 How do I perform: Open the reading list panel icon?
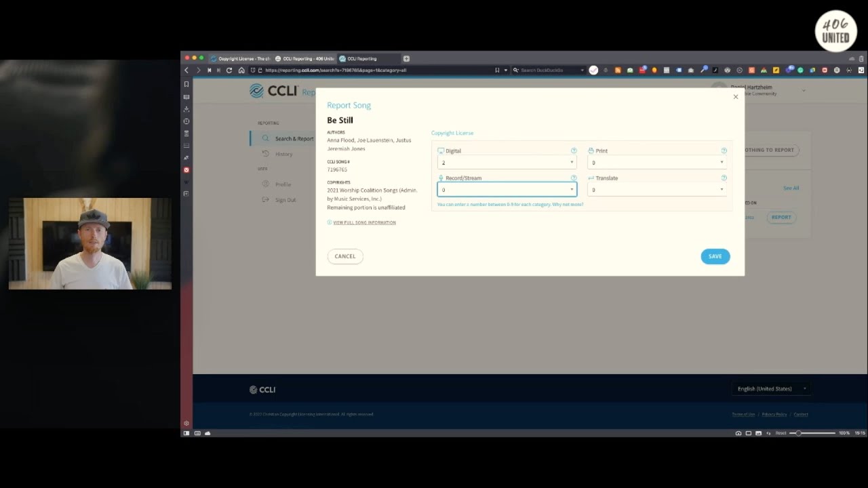coord(186,97)
